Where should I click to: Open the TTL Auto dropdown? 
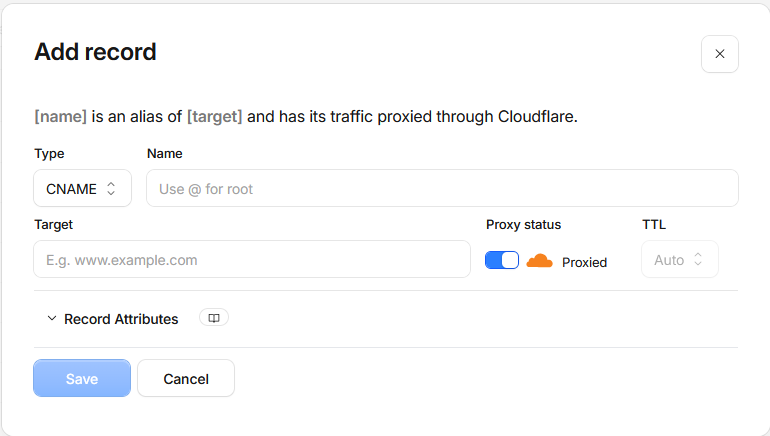pos(680,259)
